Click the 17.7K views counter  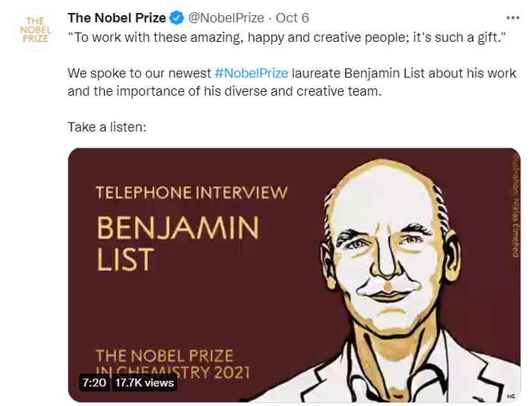click(x=144, y=382)
